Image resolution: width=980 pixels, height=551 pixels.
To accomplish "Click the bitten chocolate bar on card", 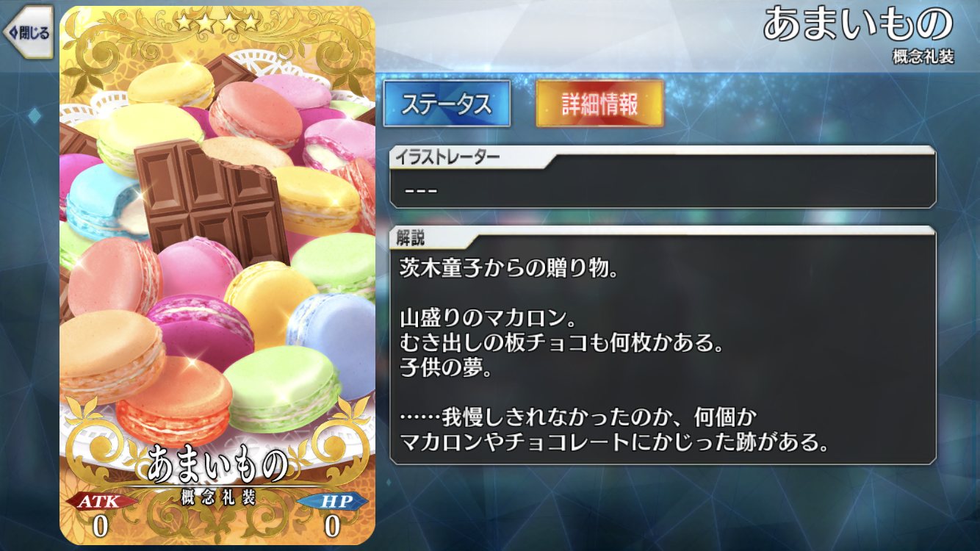I will (x=212, y=200).
